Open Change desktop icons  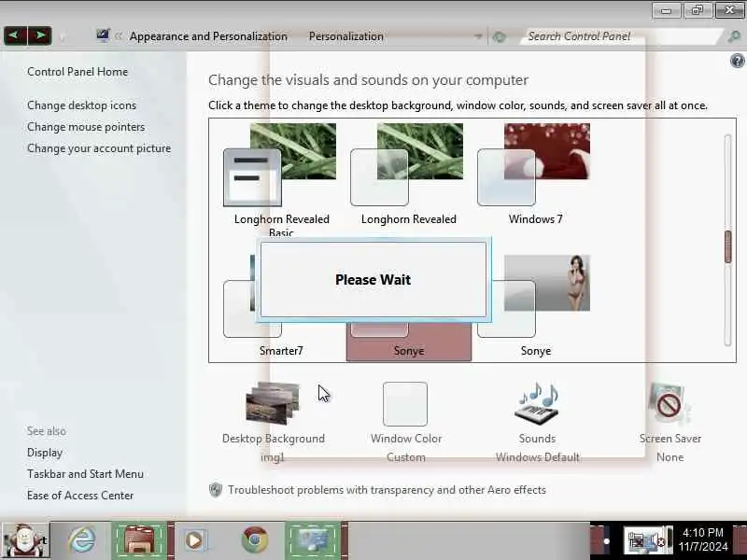click(81, 105)
